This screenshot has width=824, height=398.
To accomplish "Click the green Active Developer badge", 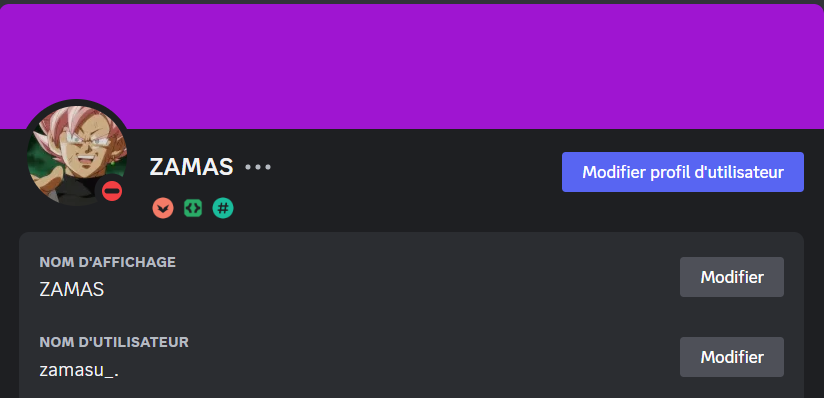I will [x=193, y=208].
